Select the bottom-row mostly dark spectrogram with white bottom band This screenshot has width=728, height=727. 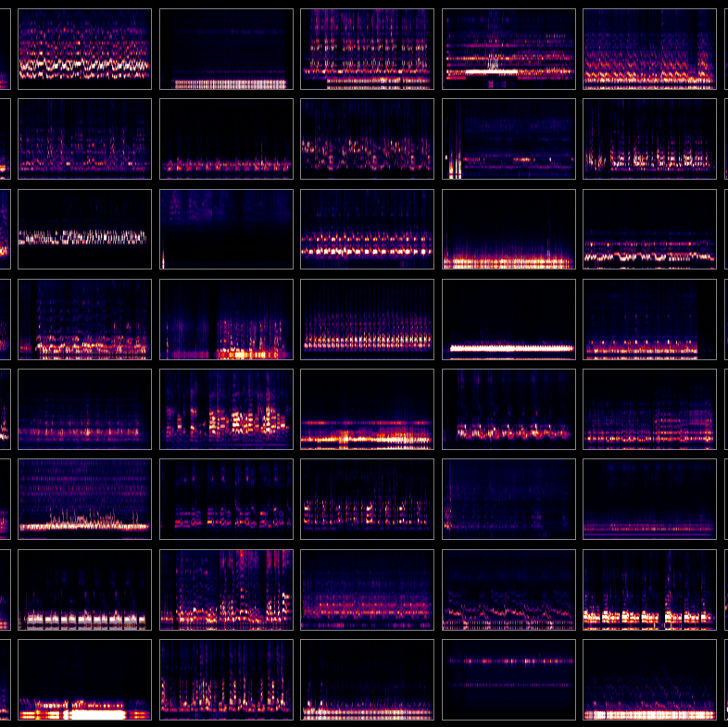pyautogui.click(x=368, y=680)
